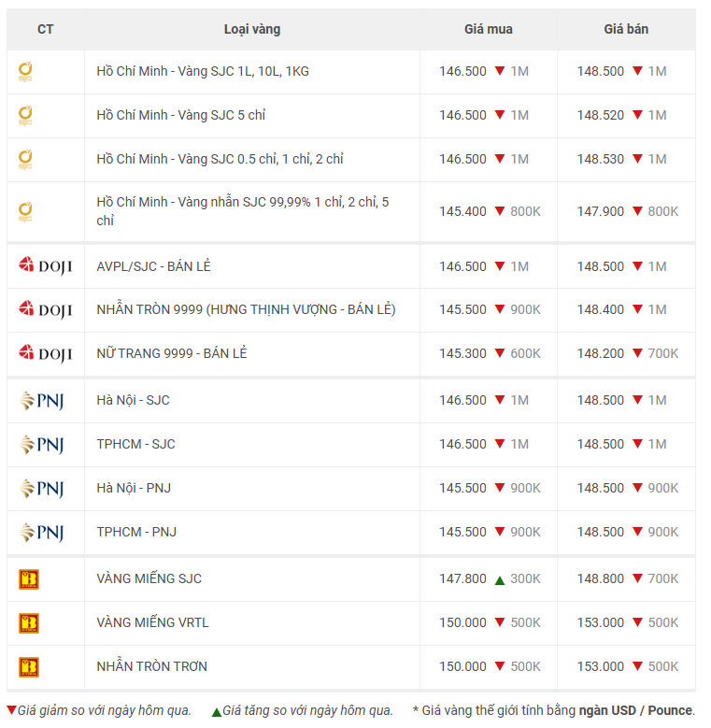
Task: Click the Loại vàng column header
Action: click(251, 29)
